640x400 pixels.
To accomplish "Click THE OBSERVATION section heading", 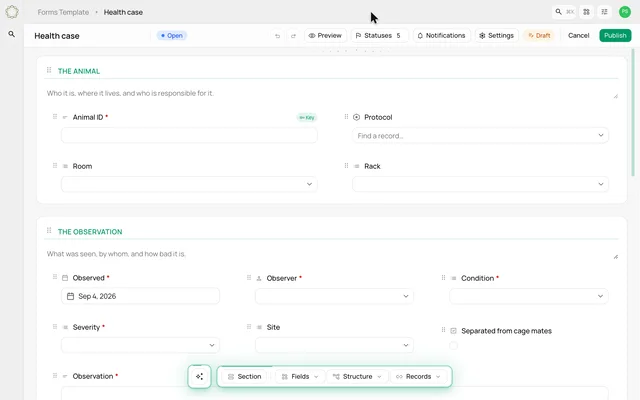I will click(x=90, y=231).
